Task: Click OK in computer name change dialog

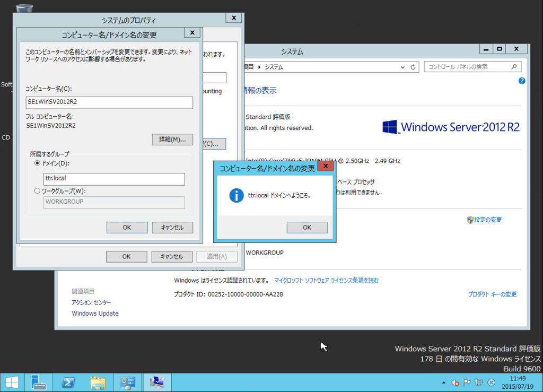Action: pos(127,228)
